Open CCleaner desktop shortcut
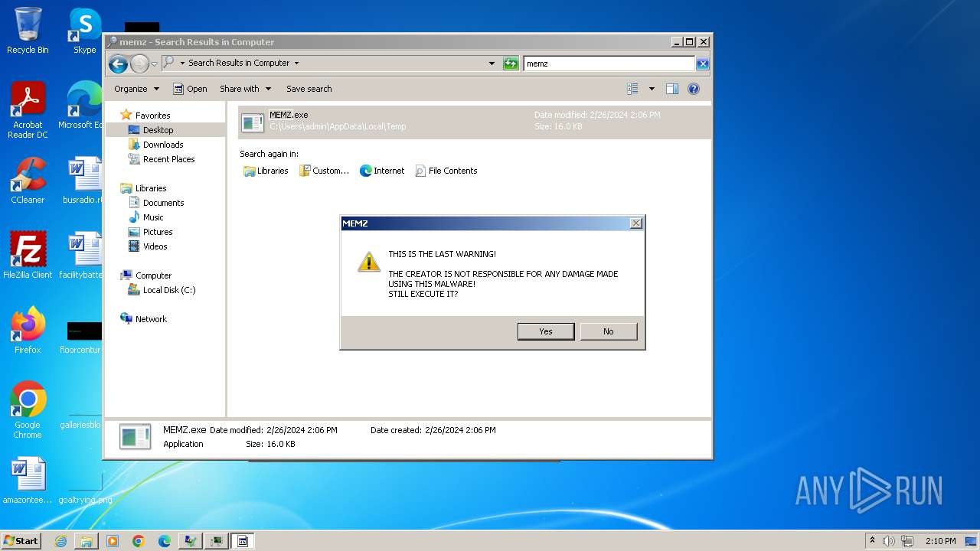Screen dimensions: 980x551 pyautogui.click(x=28, y=181)
